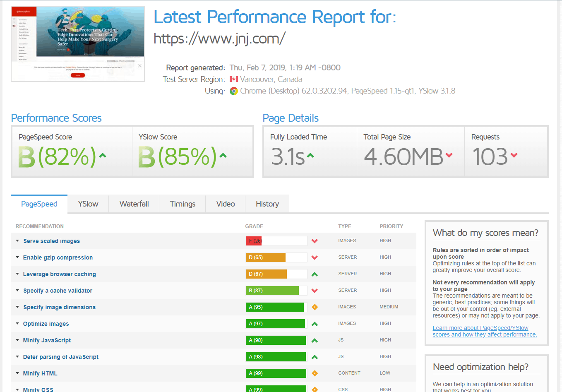Click orange diamond for Specify image dimensions

coord(315,307)
